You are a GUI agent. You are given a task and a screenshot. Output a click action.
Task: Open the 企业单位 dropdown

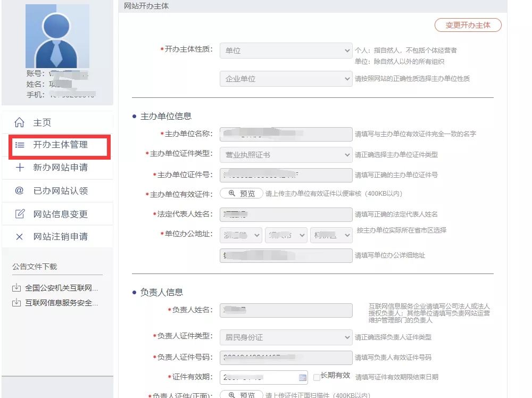pyautogui.click(x=286, y=79)
